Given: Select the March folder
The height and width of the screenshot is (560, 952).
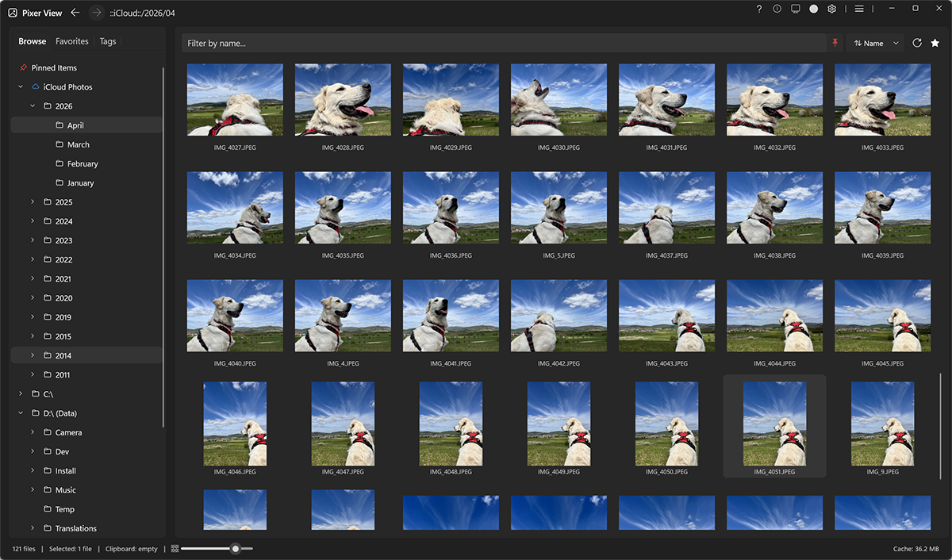Looking at the screenshot, I should pos(75,144).
